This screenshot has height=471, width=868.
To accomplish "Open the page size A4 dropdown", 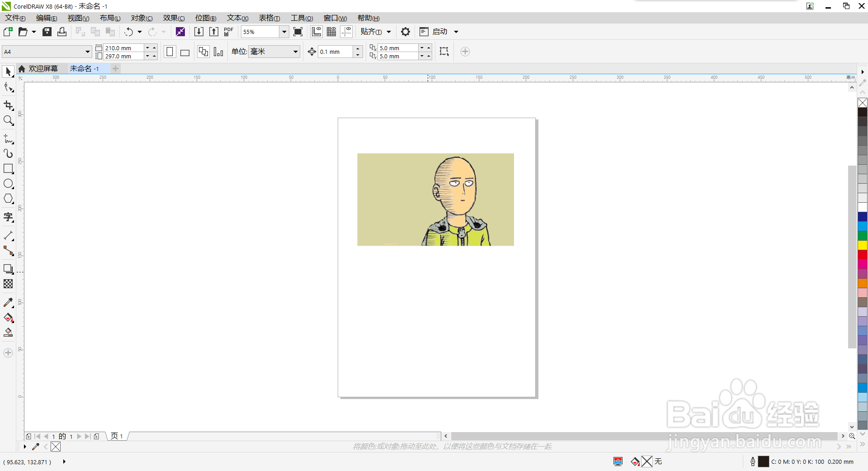I will (88, 52).
